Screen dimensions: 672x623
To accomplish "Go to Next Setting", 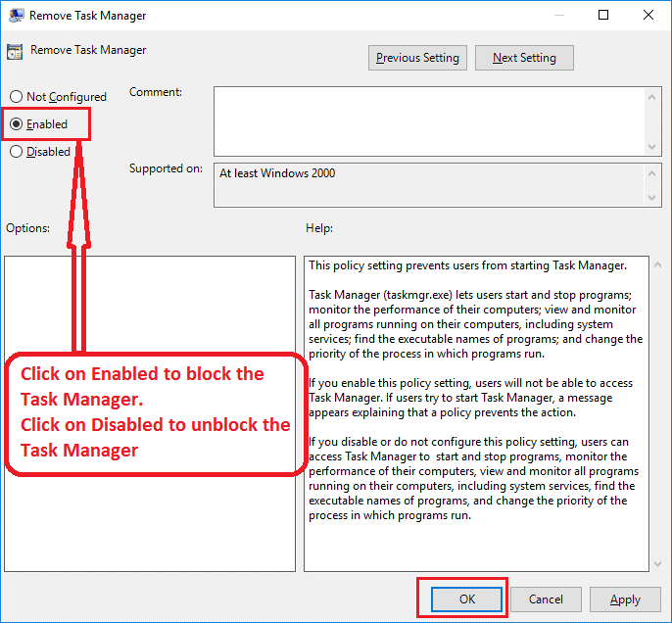I will click(x=524, y=58).
